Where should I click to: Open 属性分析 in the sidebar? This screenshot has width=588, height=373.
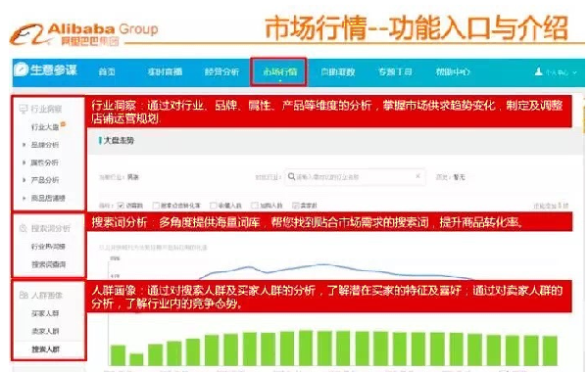[45, 163]
